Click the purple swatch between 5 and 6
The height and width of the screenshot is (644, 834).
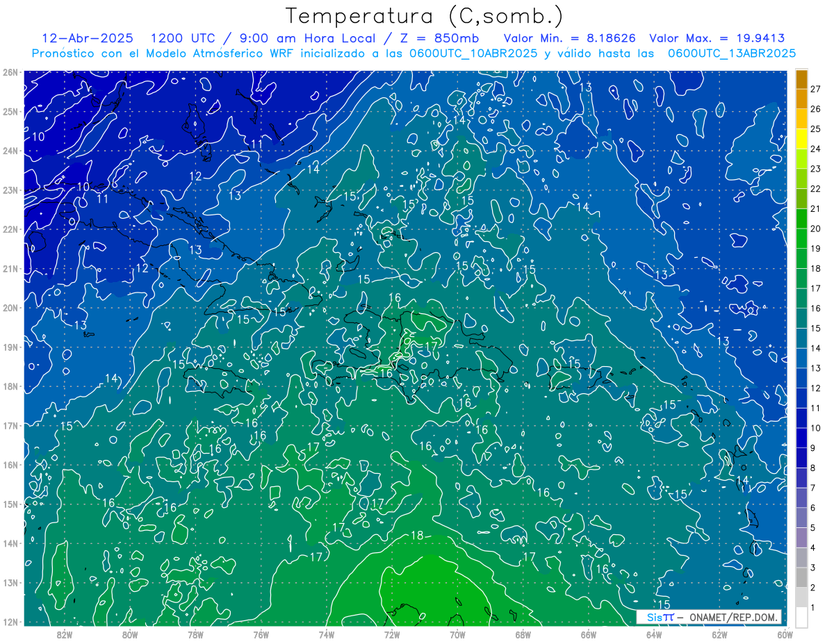tap(801, 518)
